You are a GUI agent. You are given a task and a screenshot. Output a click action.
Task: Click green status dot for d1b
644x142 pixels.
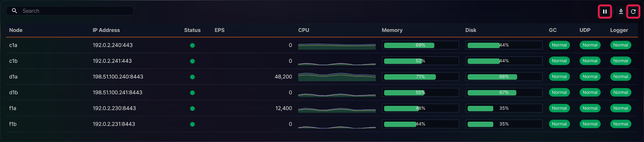[x=192, y=93]
